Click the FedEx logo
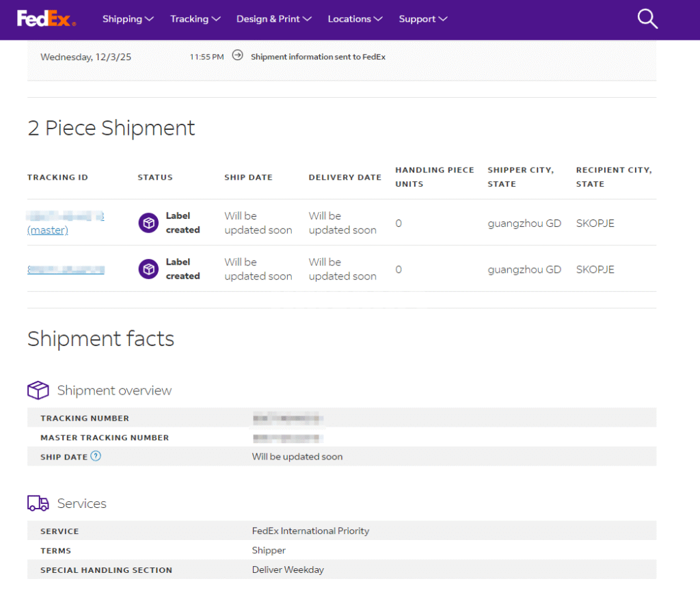This screenshot has height=603, width=700. (x=46, y=19)
